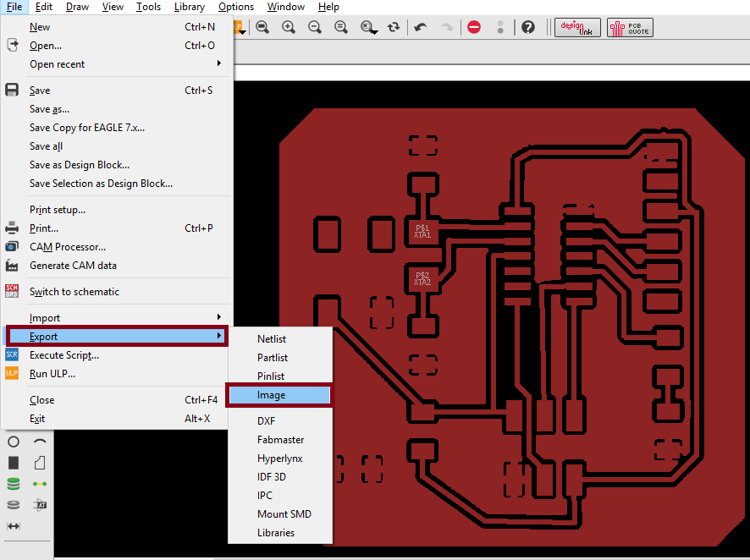The width and height of the screenshot is (750, 560).
Task: Click the magnifier icon with equals sign
Action: (341, 27)
